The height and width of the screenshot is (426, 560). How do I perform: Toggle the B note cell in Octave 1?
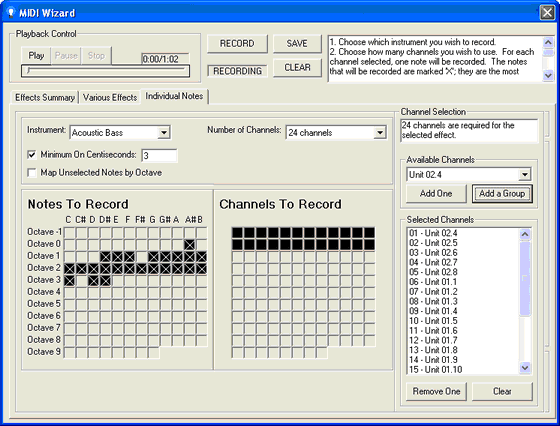coord(201,256)
